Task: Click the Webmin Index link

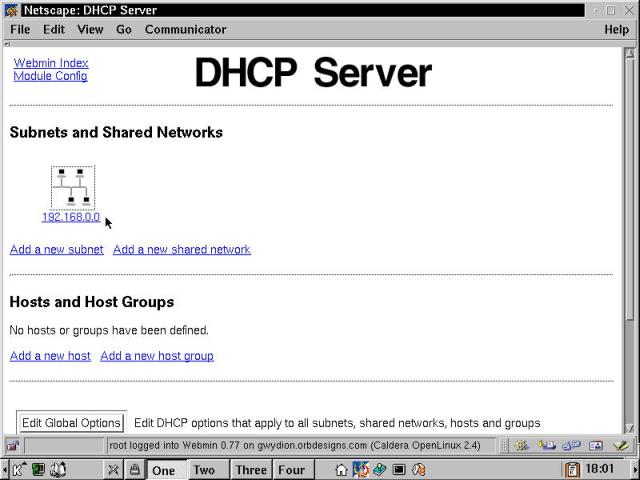Action: pos(51,63)
